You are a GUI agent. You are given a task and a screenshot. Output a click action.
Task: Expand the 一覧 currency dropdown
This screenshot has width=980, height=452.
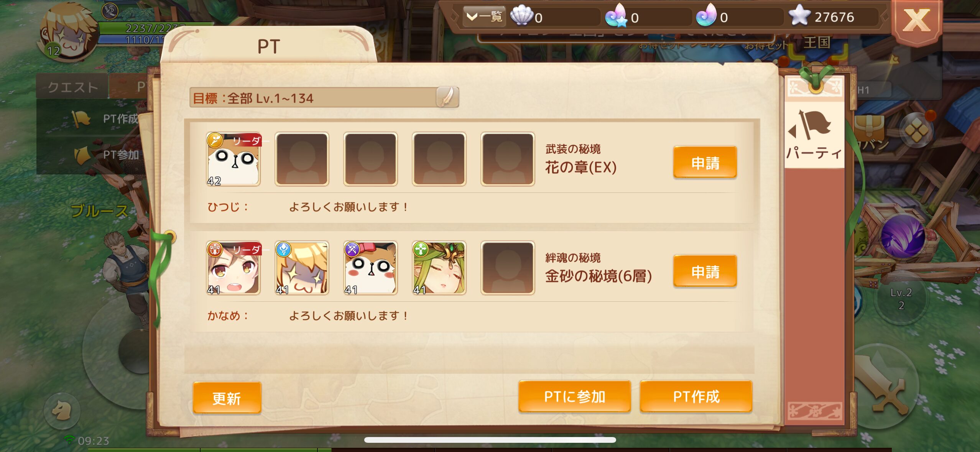[x=485, y=17]
